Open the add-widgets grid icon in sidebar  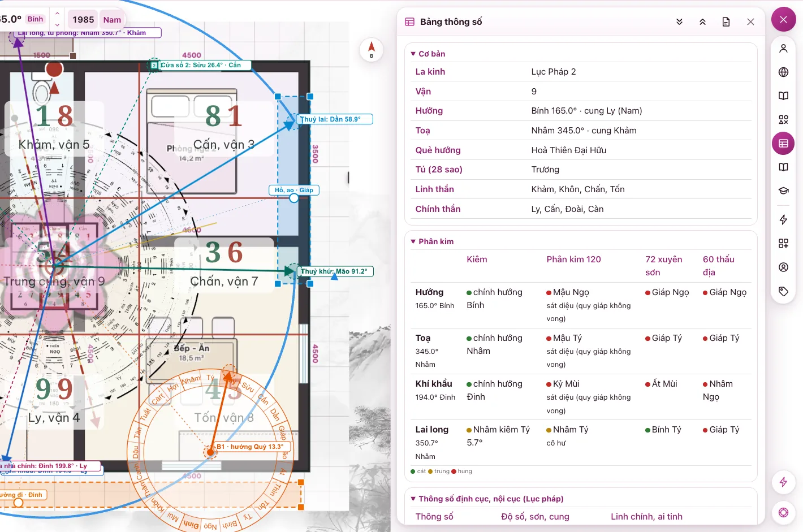pyautogui.click(x=783, y=244)
